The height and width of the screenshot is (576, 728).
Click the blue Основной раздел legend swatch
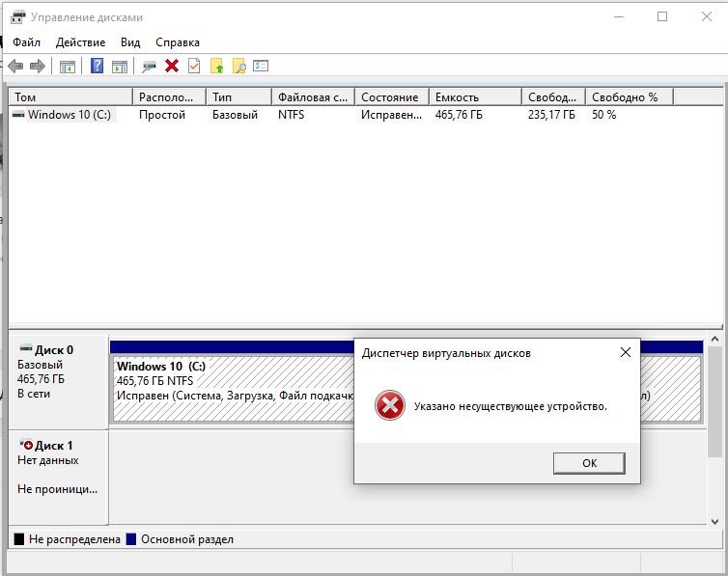[x=131, y=539]
